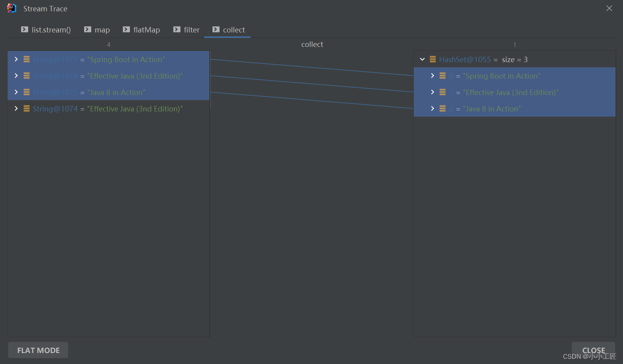The width and height of the screenshot is (623, 364).
Task: Switch to the map tab
Action: [x=97, y=30]
